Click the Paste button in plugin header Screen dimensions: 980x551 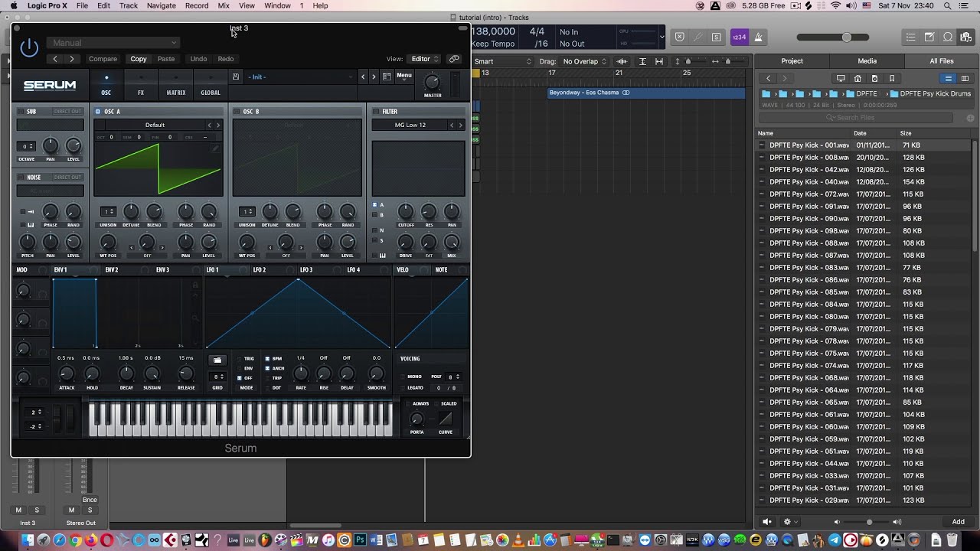point(166,59)
